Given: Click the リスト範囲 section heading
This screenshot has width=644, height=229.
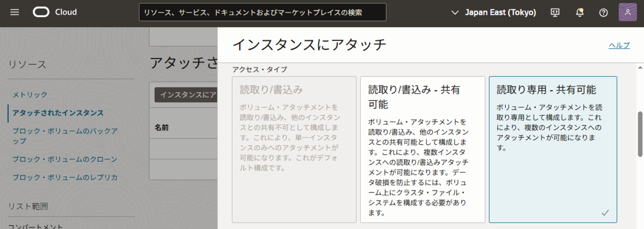Looking at the screenshot, I should 28,206.
